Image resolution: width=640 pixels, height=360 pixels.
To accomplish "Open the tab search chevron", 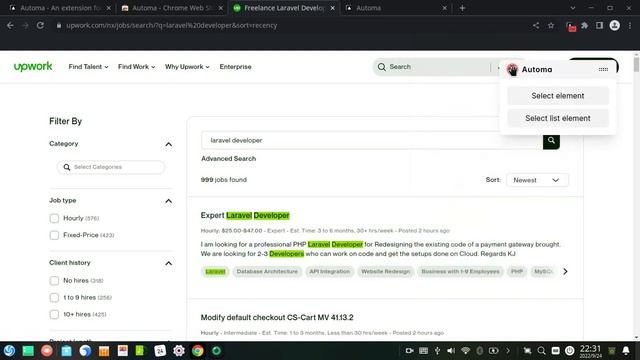I will pos(573,8).
